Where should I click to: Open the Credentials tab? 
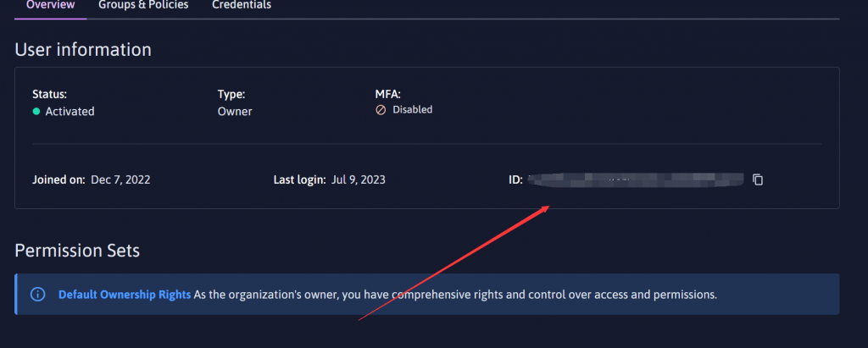(x=242, y=5)
